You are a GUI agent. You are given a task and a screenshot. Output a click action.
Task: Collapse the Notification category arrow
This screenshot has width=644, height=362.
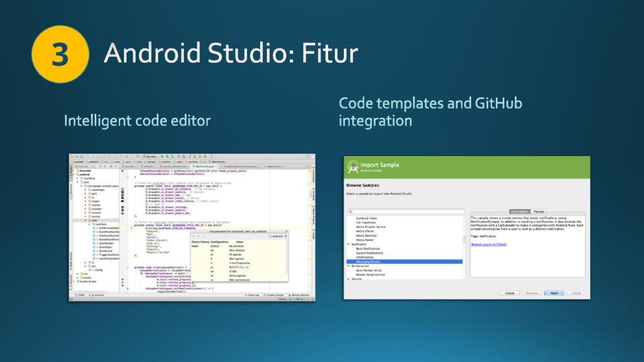[x=348, y=244]
